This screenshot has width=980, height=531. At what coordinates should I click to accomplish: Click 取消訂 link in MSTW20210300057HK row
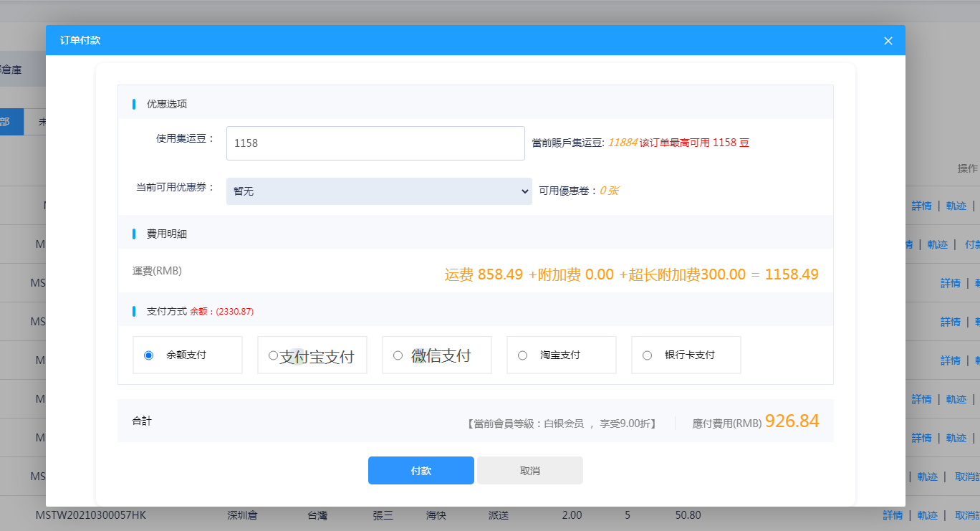point(967,515)
